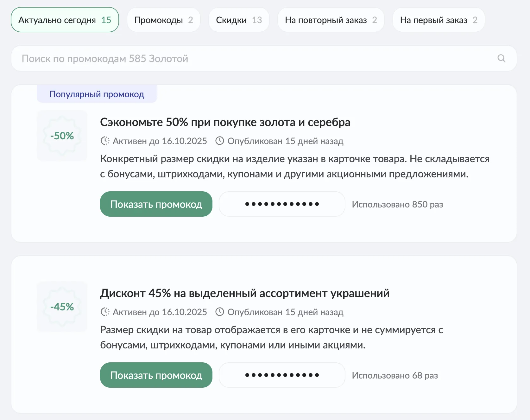The width and height of the screenshot is (530, 420).
Task: Click inside the promocode search field
Action: [222, 58]
